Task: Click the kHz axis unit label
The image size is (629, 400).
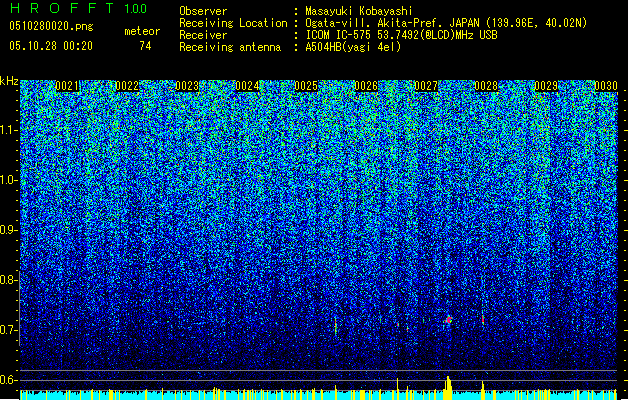Action: click(x=9, y=81)
